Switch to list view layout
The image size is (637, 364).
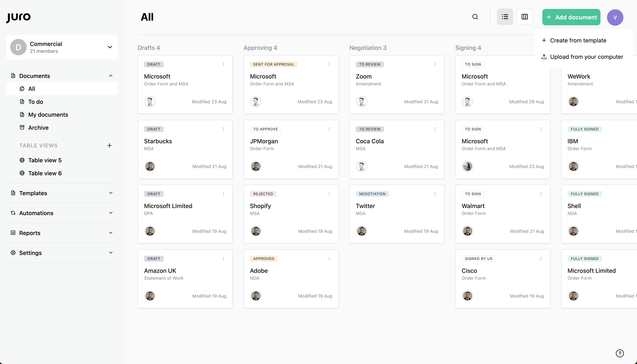(505, 17)
